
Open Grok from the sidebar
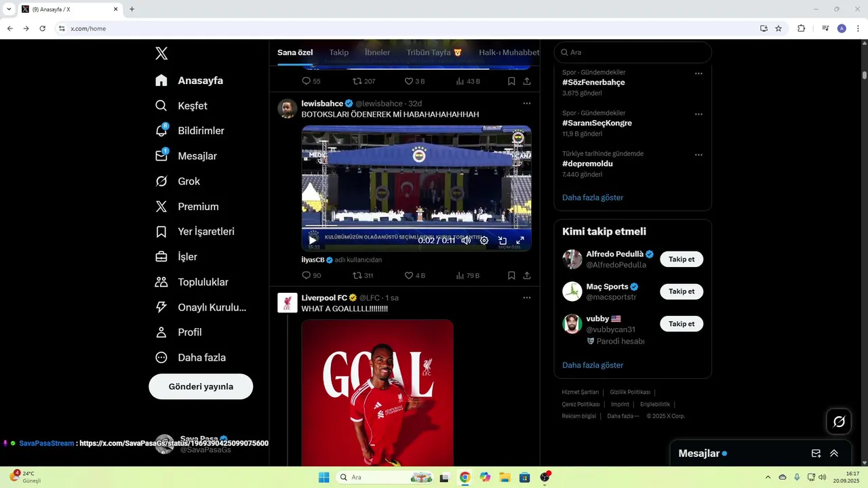tap(177, 182)
